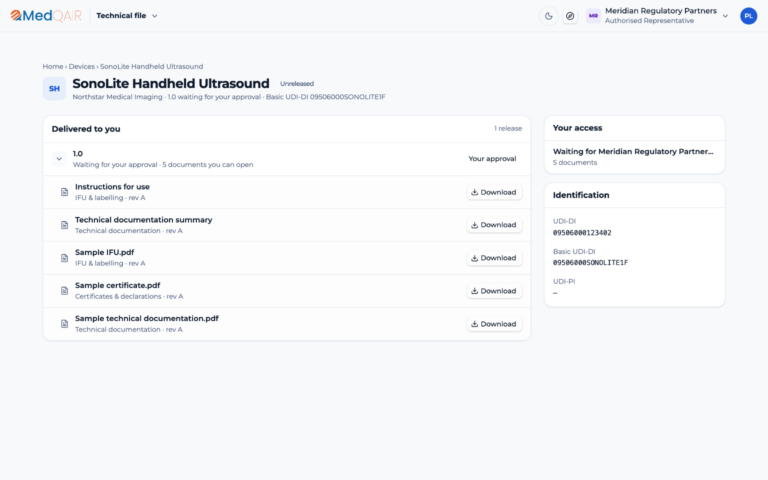This screenshot has width=768, height=480.
Task: Click the Unreleased status badge
Action: click(x=297, y=84)
